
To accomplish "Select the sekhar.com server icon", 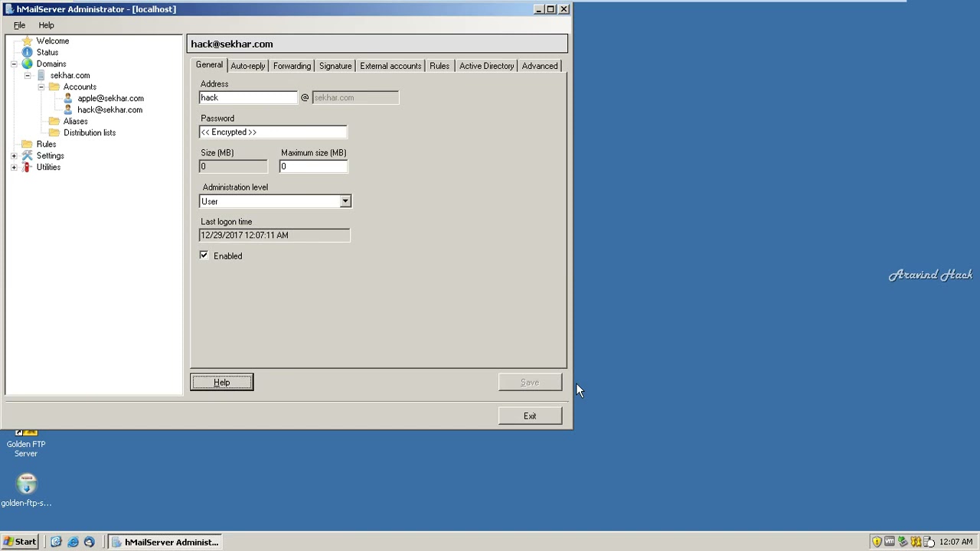I will (x=41, y=75).
